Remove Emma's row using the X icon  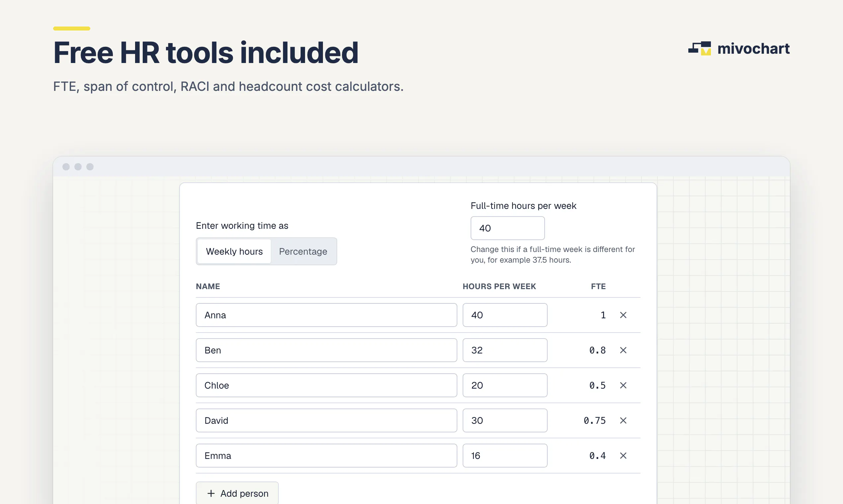(x=623, y=456)
